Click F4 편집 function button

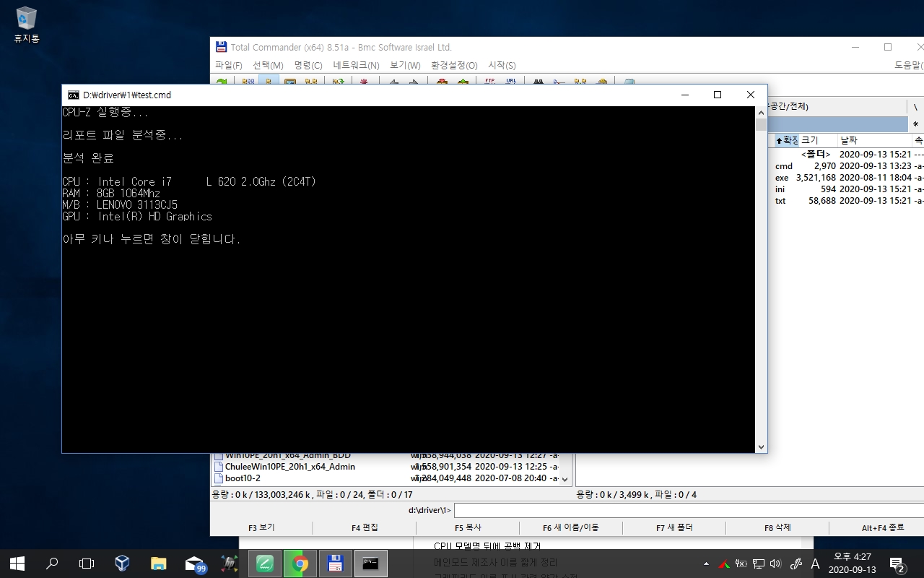pos(365,528)
